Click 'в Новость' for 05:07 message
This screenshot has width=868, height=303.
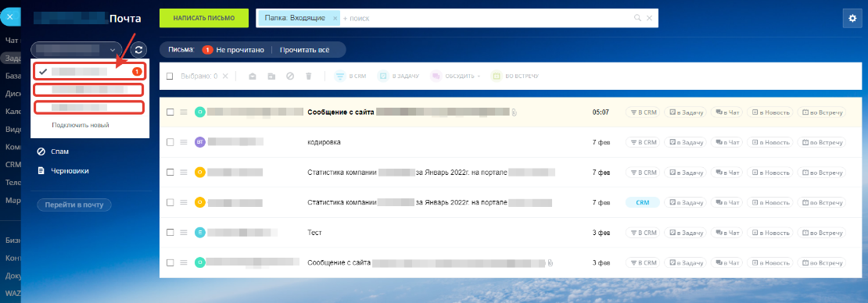coord(769,112)
